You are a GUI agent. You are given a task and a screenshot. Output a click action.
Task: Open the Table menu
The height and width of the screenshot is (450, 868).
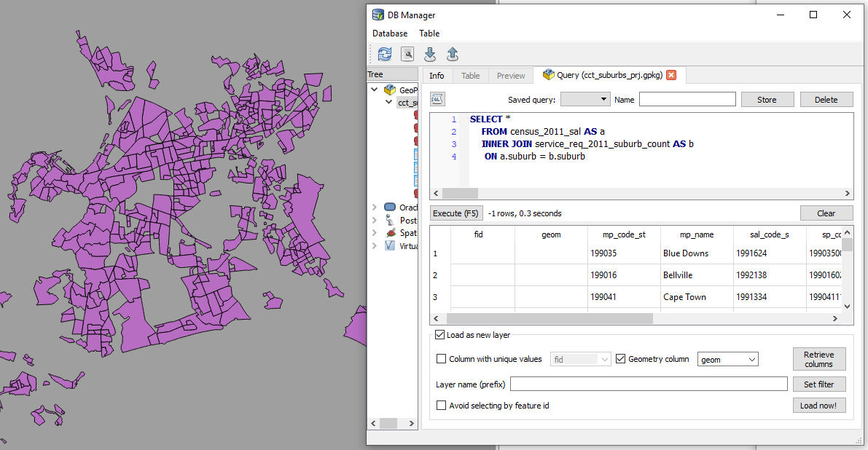click(x=429, y=33)
